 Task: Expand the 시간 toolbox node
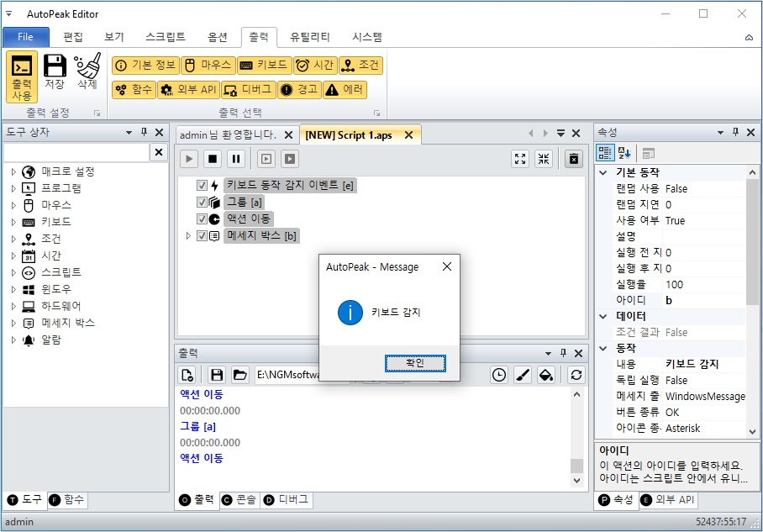tap(13, 255)
